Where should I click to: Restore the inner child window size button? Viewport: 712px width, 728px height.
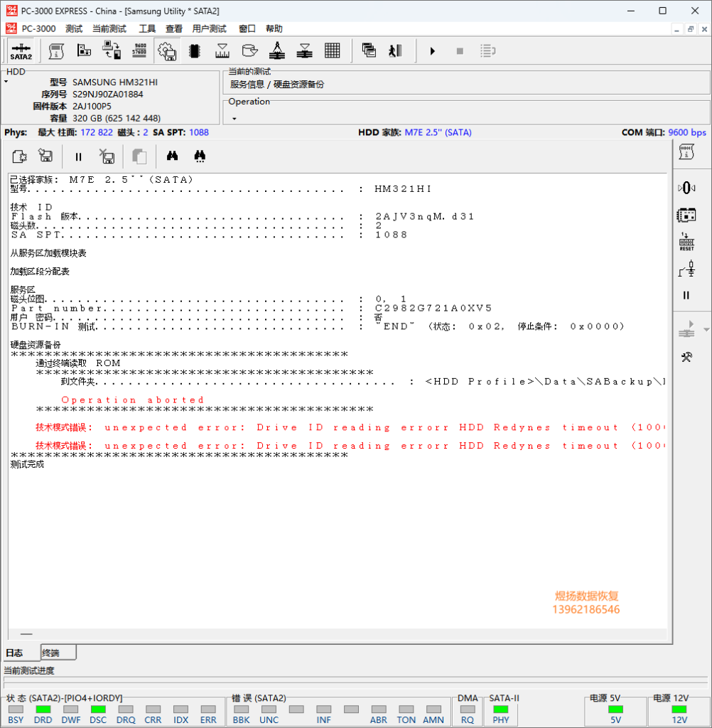point(691,28)
